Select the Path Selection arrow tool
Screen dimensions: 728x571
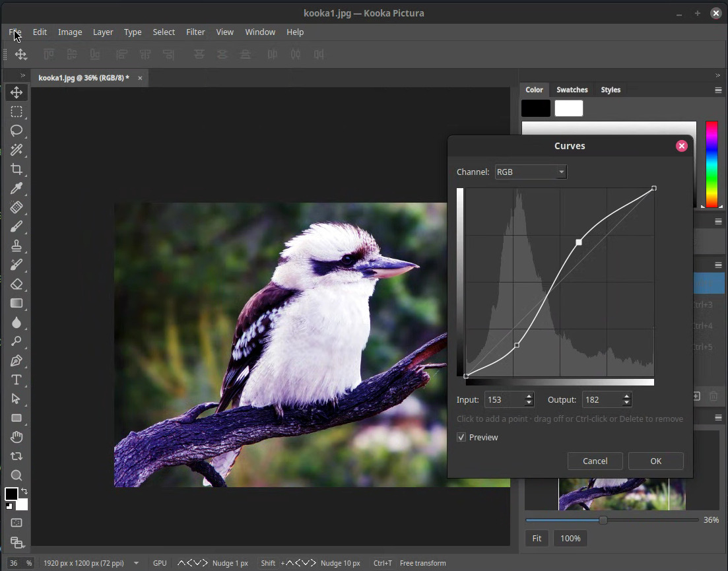tap(17, 399)
